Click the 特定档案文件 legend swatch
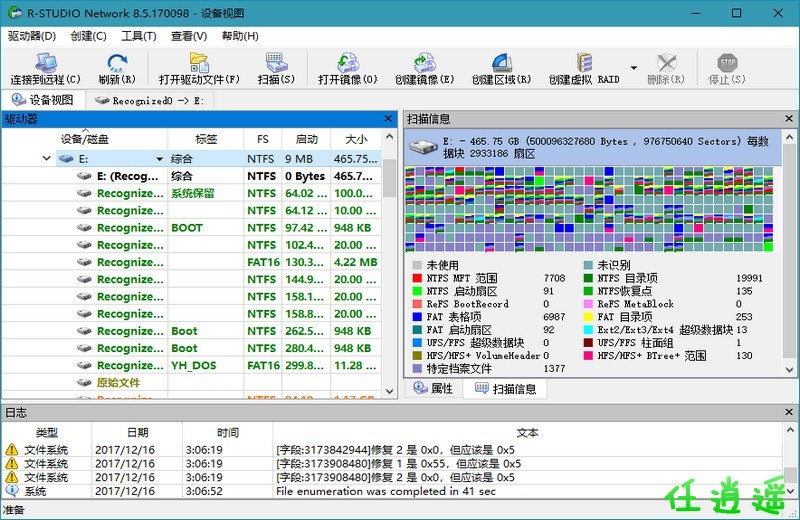The image size is (800, 520). [x=417, y=368]
